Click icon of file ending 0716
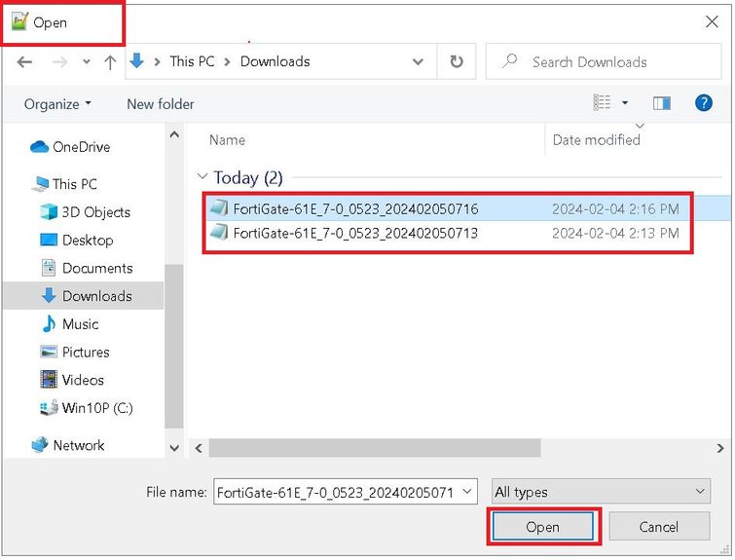Image resolution: width=735 pixels, height=560 pixels. [x=218, y=207]
